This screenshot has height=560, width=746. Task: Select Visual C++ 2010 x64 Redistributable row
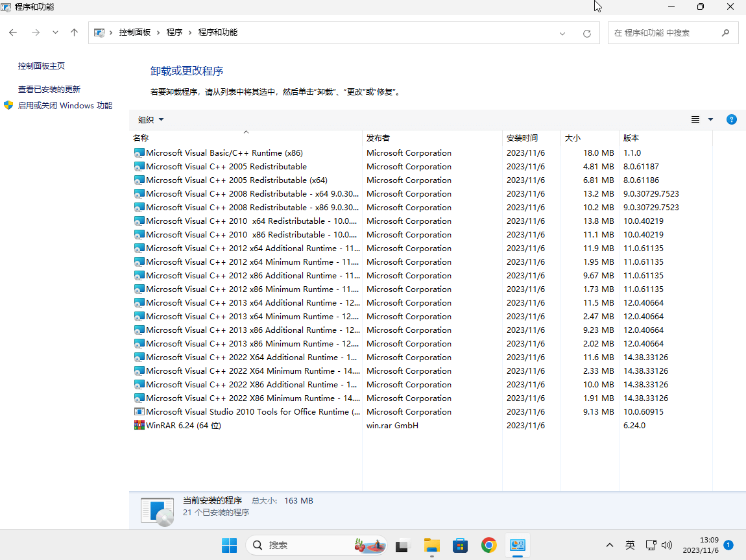[421, 221]
